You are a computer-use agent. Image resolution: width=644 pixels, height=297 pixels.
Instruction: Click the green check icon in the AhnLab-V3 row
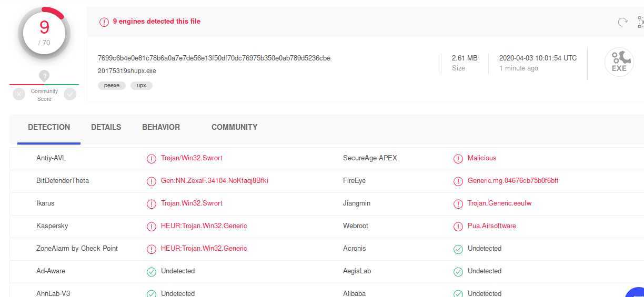[x=152, y=293]
